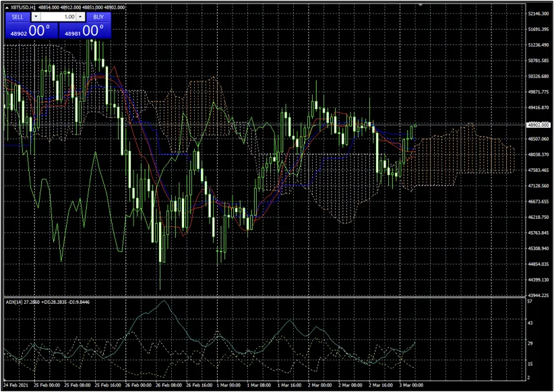Decrease trade volume with down arrow
The width and height of the screenshot is (554, 392).
36,17
